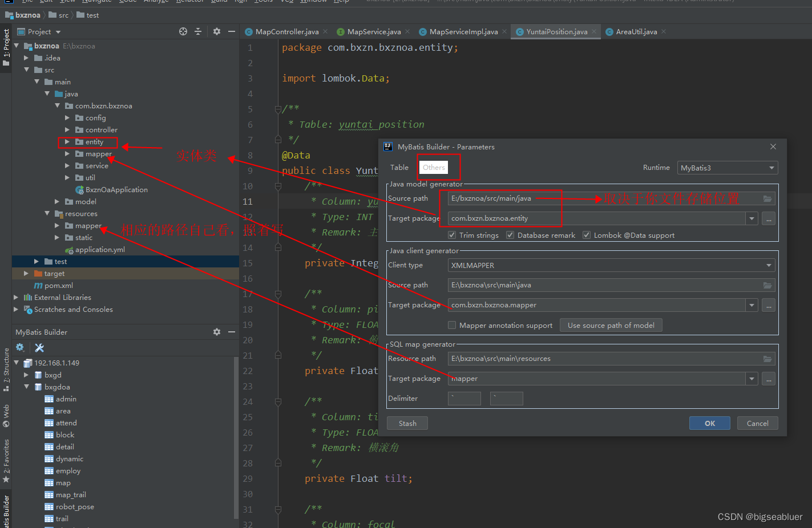
Task: Open dropdown for entity Target package
Action: coord(752,218)
